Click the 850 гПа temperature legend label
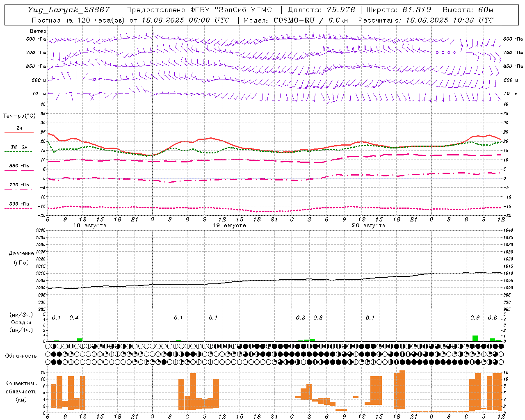 pos(19,166)
